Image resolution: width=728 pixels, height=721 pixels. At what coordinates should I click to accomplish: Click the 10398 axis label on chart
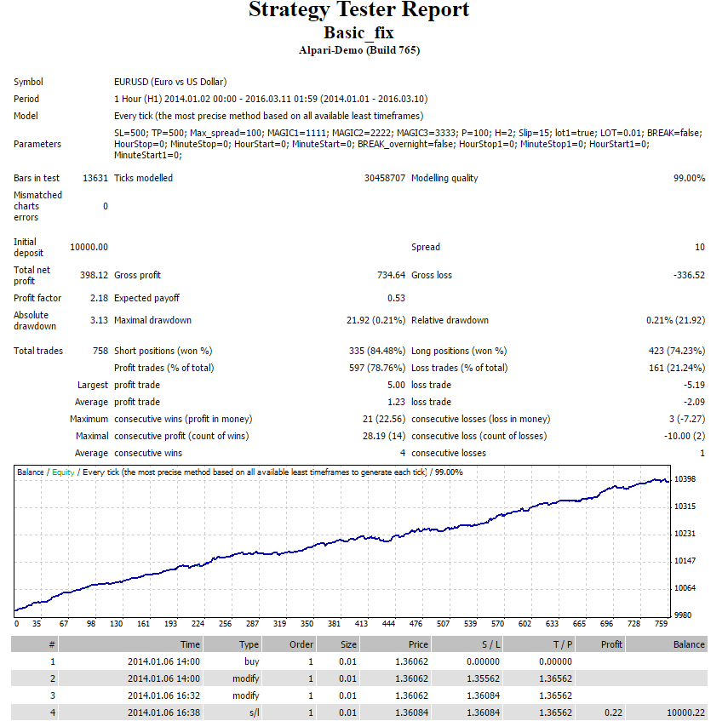[685, 479]
